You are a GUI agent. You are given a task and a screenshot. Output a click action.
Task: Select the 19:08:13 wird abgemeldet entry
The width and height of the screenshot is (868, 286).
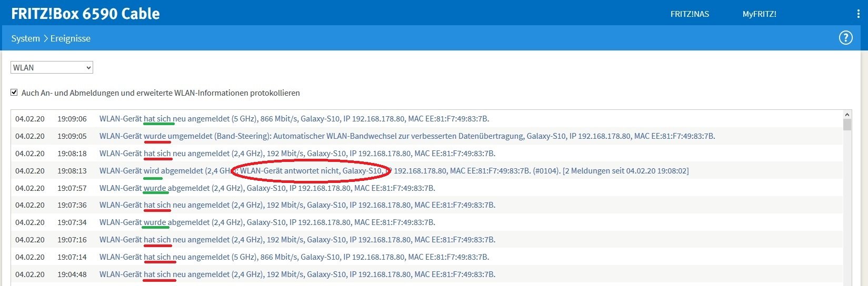pos(427,171)
